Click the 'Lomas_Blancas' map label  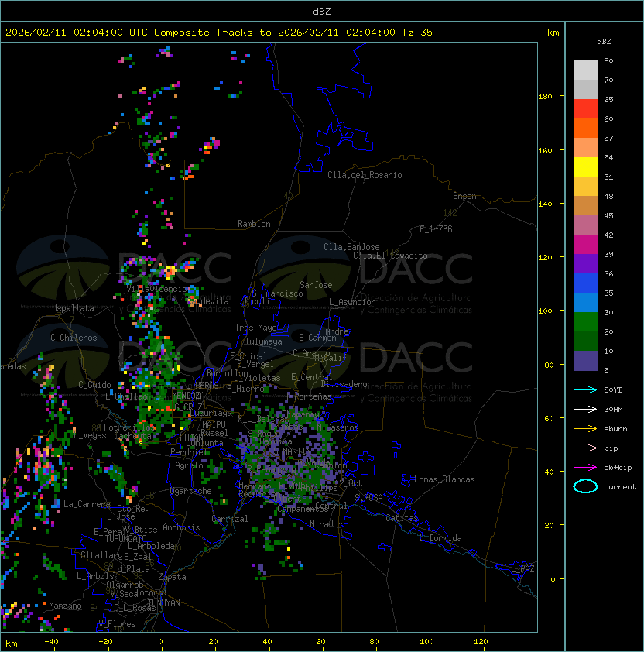(444, 479)
